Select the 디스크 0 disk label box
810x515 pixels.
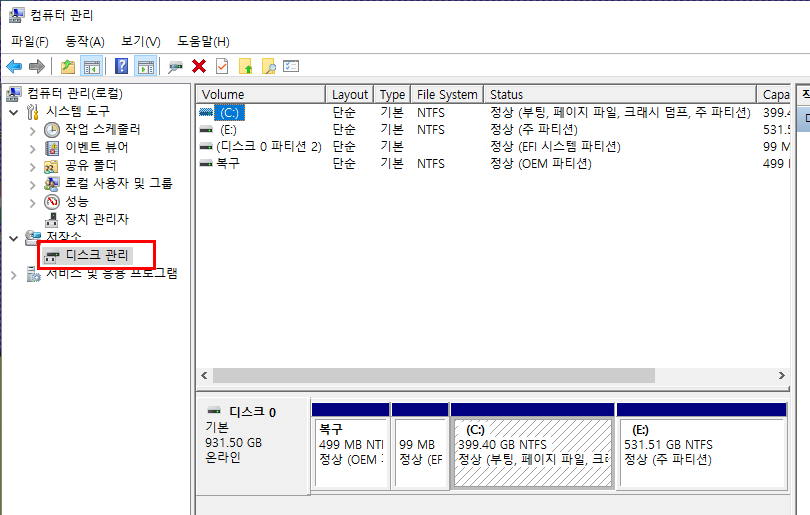[253, 446]
